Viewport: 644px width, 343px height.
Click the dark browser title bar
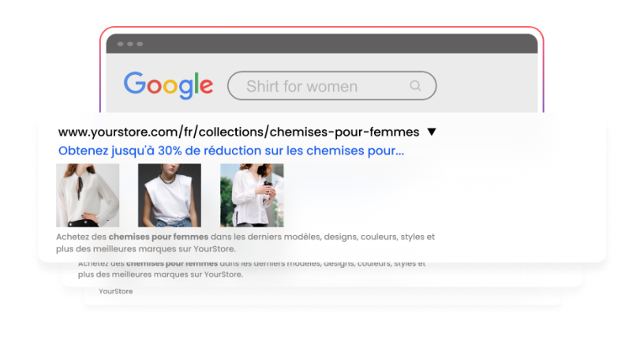coord(321,44)
